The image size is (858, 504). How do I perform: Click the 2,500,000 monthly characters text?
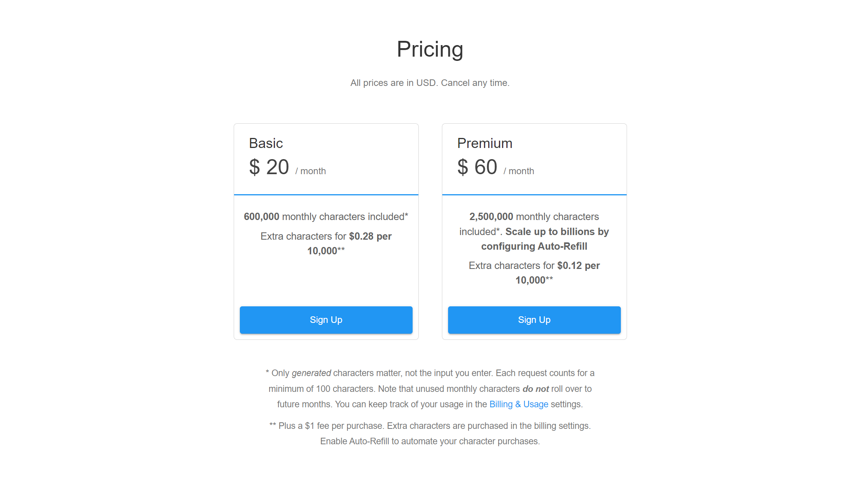(x=534, y=217)
